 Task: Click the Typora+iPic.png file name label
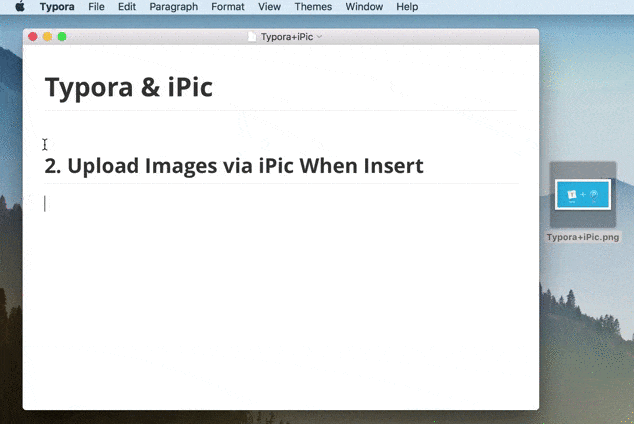tap(583, 237)
